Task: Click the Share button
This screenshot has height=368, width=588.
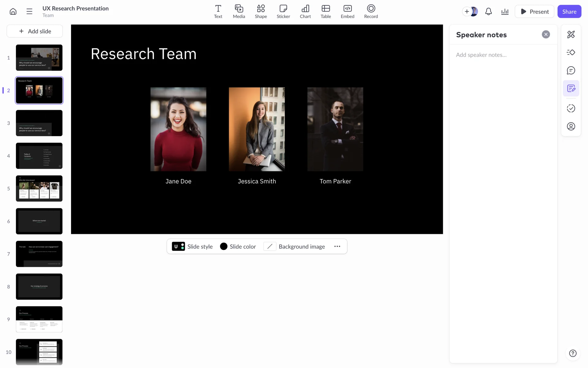Action: tap(569, 12)
